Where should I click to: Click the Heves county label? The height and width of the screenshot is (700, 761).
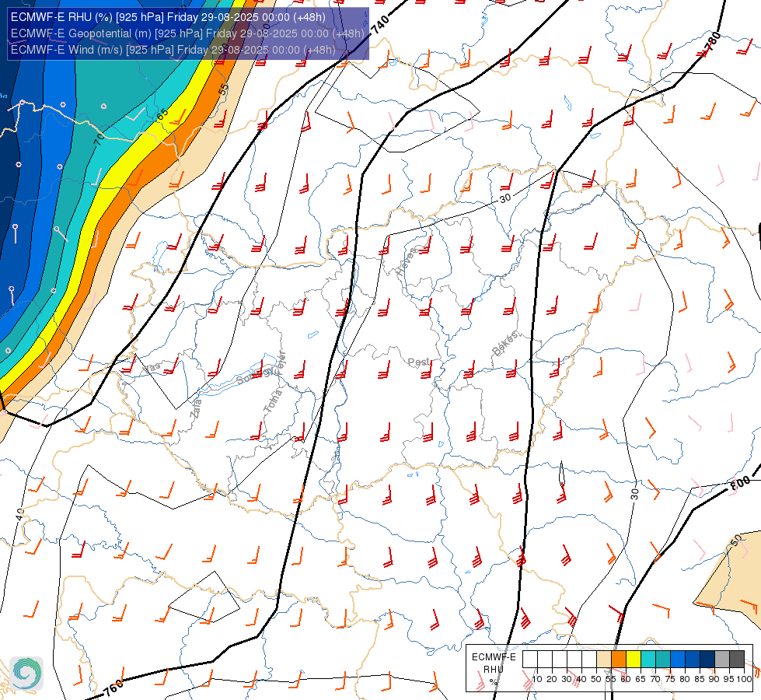pyautogui.click(x=407, y=261)
